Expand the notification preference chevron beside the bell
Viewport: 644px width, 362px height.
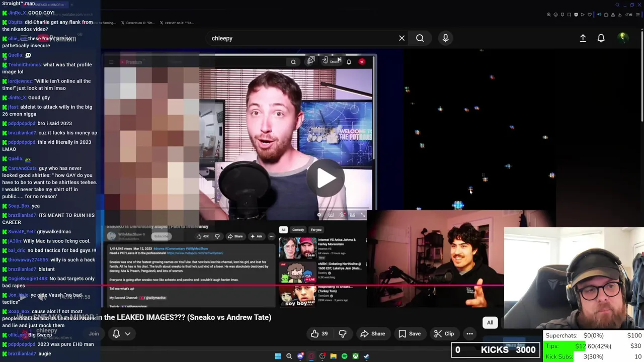[x=128, y=334]
